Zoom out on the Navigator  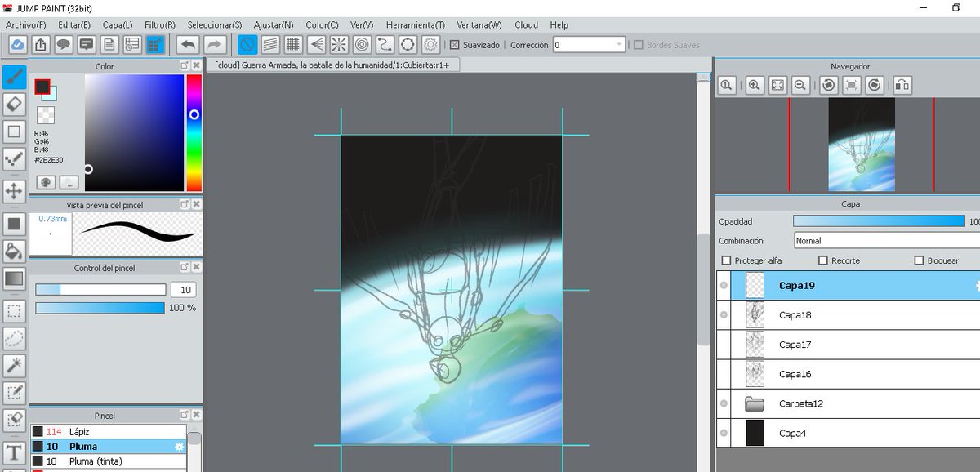tap(800, 84)
